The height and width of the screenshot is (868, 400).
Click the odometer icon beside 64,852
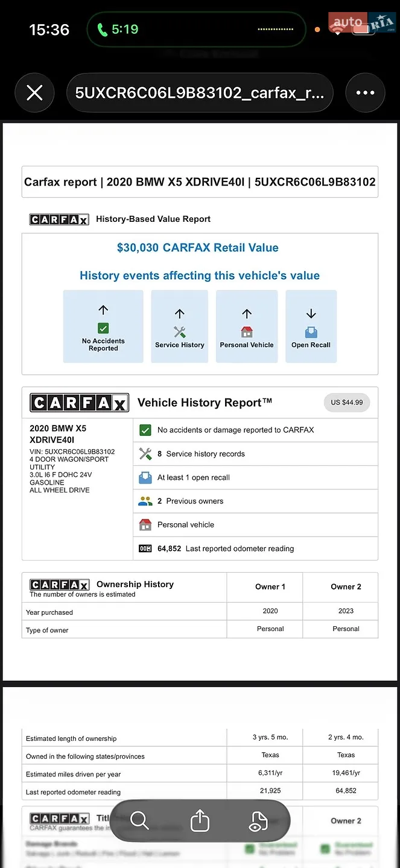tap(145, 549)
